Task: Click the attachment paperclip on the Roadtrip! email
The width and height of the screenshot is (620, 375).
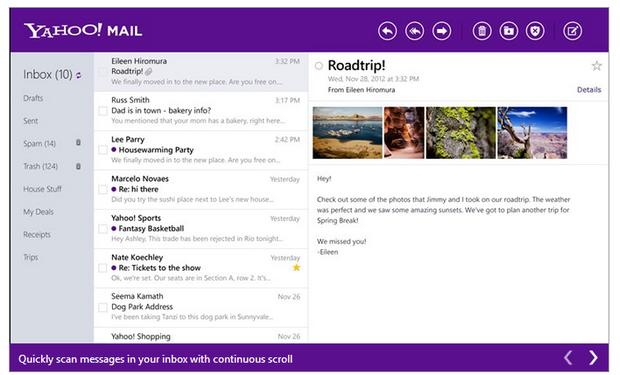Action: pyautogui.click(x=149, y=72)
